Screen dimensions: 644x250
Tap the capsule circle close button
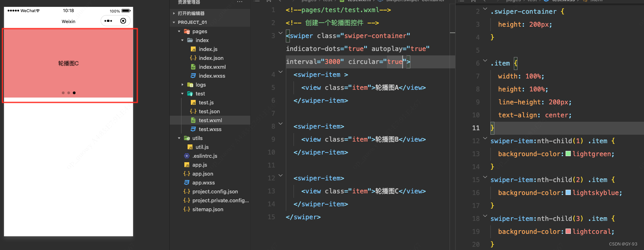123,21
